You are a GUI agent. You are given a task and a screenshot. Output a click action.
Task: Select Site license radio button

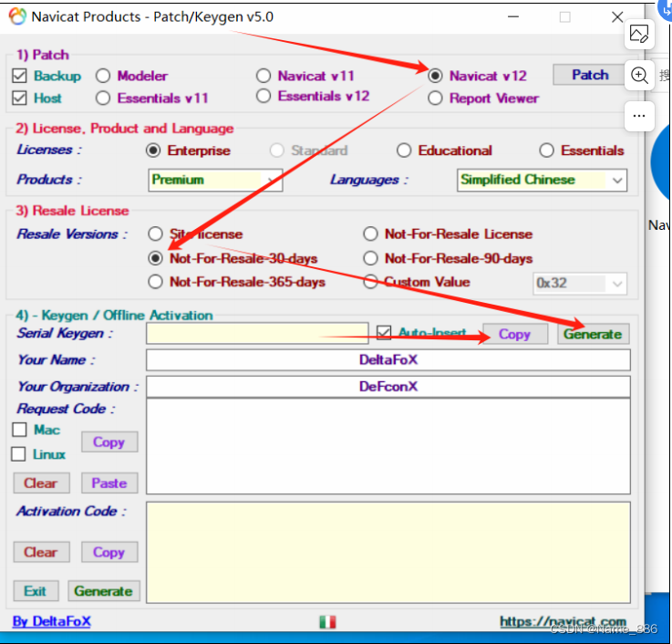click(x=155, y=234)
